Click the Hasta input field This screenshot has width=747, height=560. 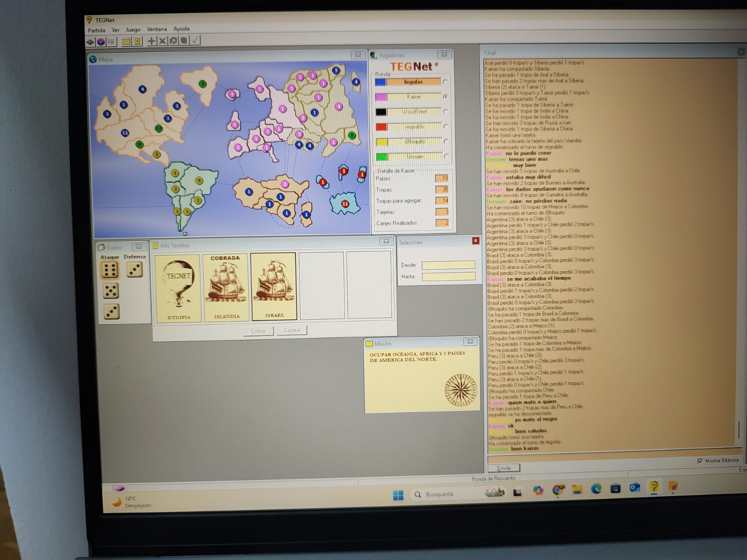[449, 276]
